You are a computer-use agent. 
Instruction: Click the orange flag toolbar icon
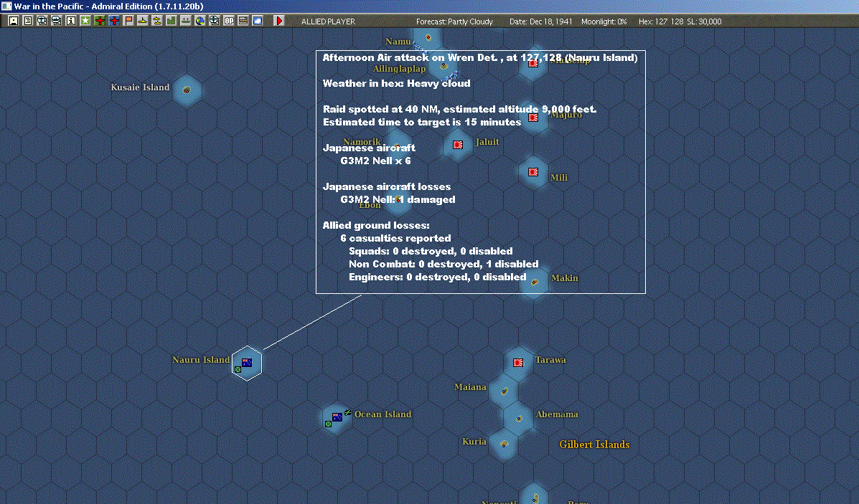pyautogui.click(x=128, y=21)
